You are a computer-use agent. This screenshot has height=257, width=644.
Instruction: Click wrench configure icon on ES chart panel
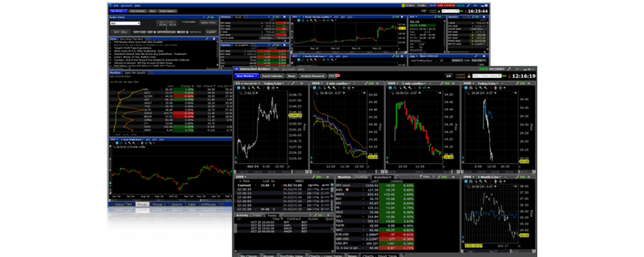[293, 83]
